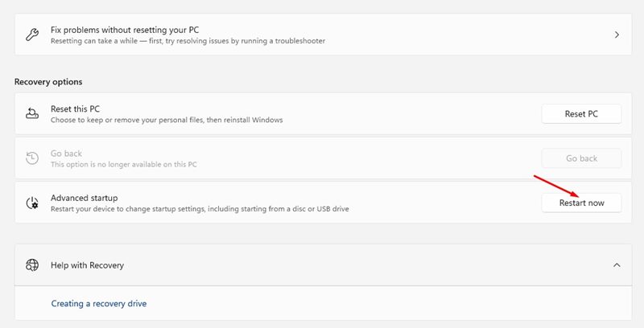Click the wrench icon for fixing problems

32,35
